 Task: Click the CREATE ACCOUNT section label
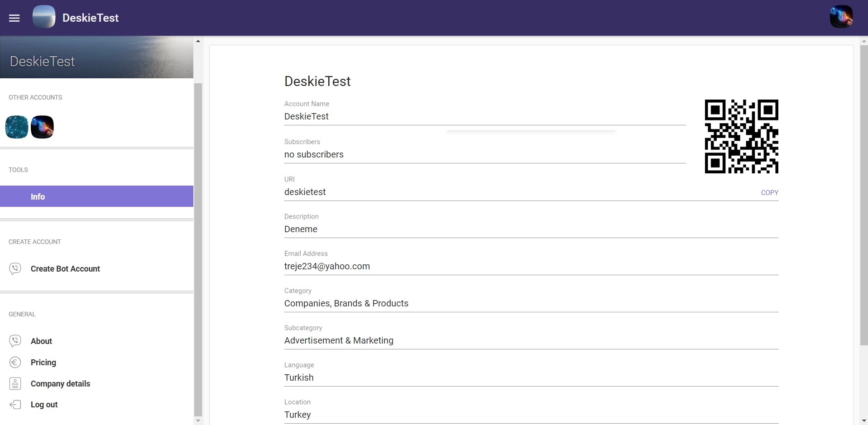click(x=35, y=242)
